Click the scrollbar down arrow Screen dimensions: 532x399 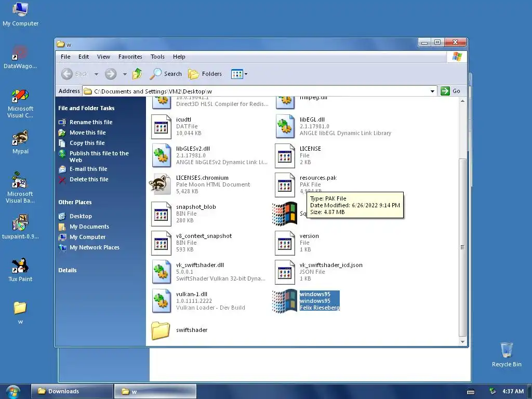[x=462, y=342]
